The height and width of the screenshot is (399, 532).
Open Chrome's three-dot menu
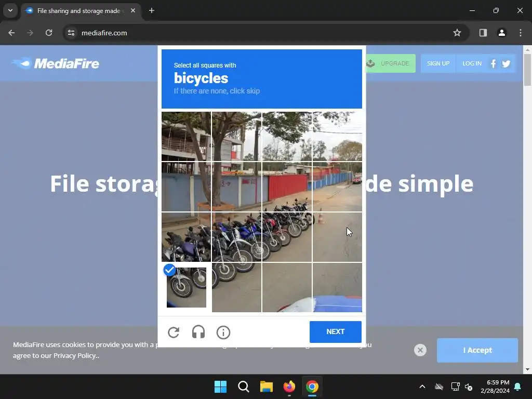pyautogui.click(x=521, y=33)
